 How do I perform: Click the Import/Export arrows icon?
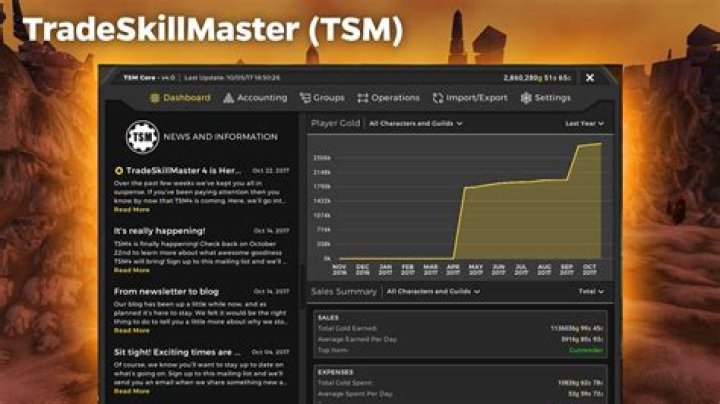coord(438,98)
